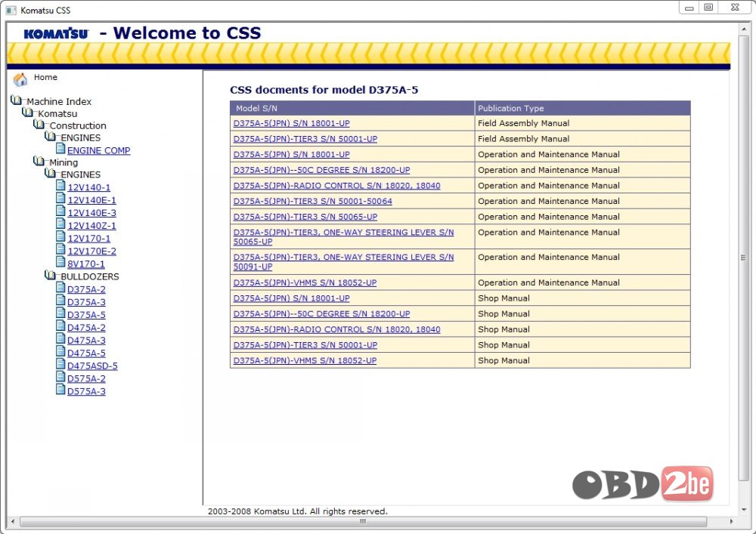Open Operation Manual for S/N 18001-UP
756x534 pixels.
coord(291,155)
